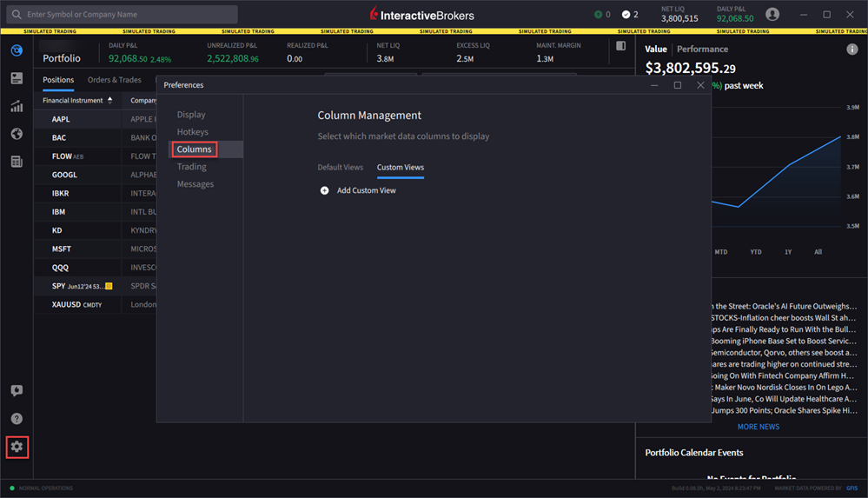
Task: Click the plus icon for Add Custom View
Action: (324, 190)
